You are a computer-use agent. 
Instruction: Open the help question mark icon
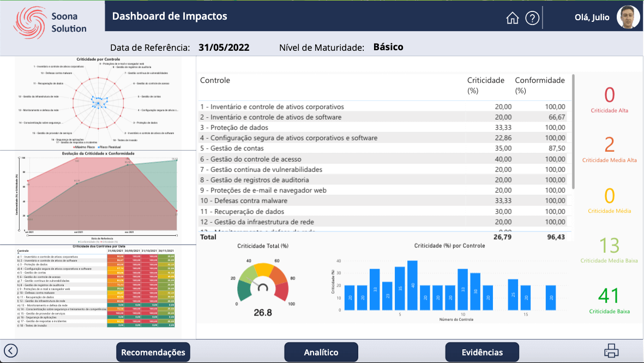(532, 18)
